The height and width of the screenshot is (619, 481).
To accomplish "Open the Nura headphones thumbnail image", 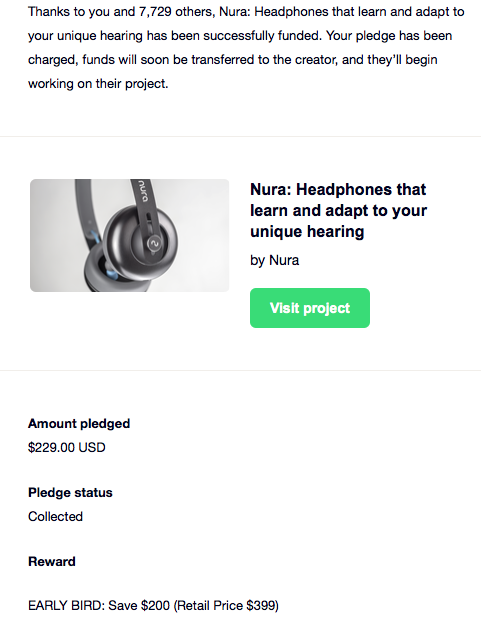I will [130, 235].
